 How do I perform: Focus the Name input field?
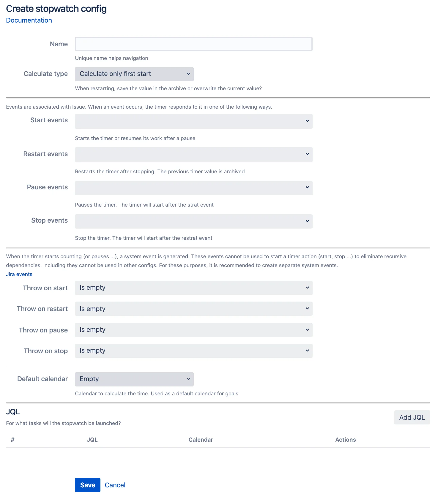194,44
